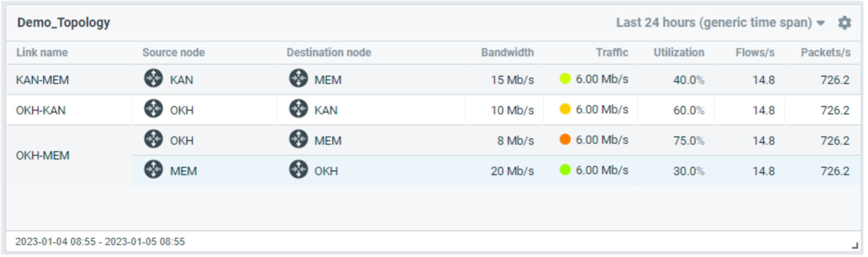
Task: Click KAN destination router icon
Action: tap(298, 109)
